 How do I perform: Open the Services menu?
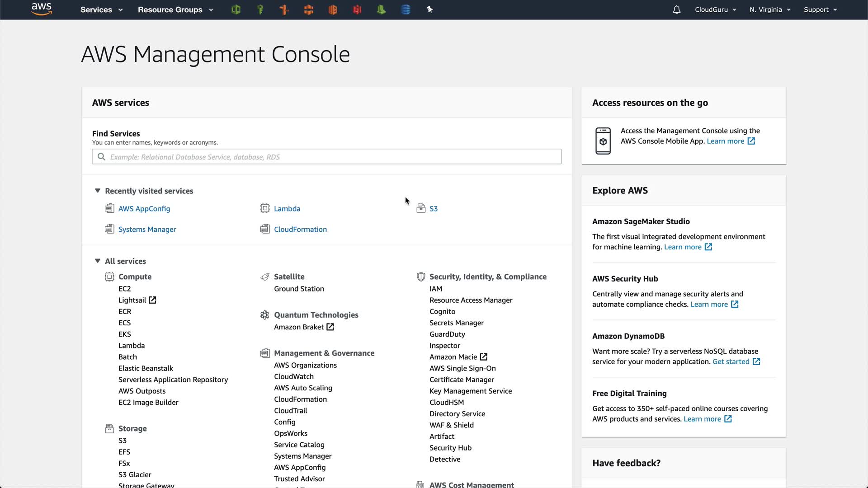click(101, 9)
